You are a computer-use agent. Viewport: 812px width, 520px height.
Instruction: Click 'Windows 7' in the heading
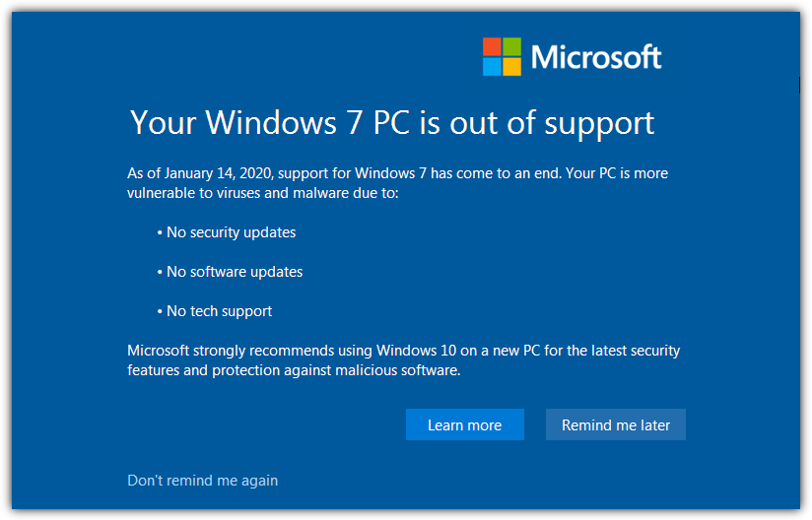point(284,123)
